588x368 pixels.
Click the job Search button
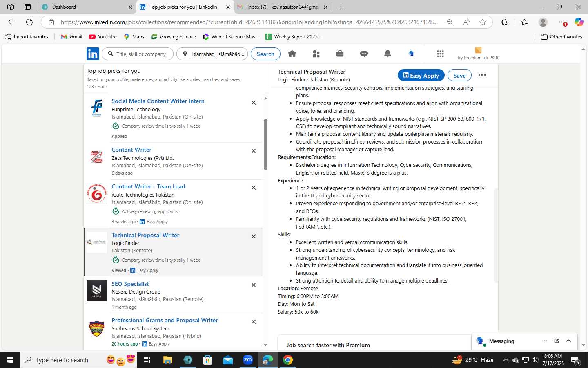tap(265, 54)
